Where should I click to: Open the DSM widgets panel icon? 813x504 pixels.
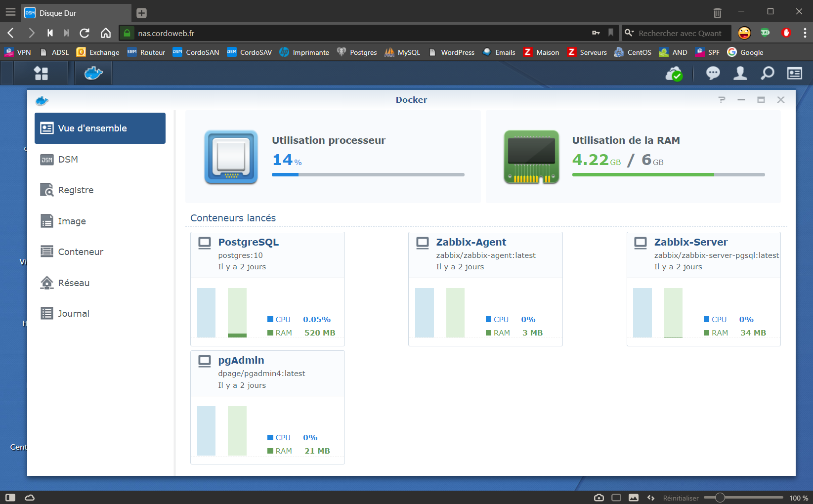point(795,73)
